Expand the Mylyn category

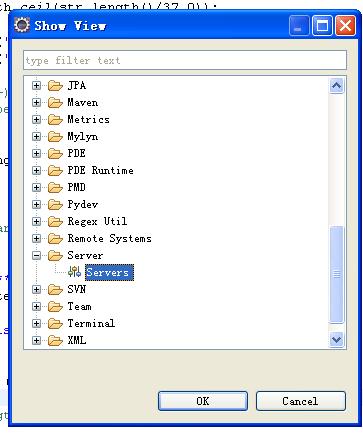coord(36,137)
